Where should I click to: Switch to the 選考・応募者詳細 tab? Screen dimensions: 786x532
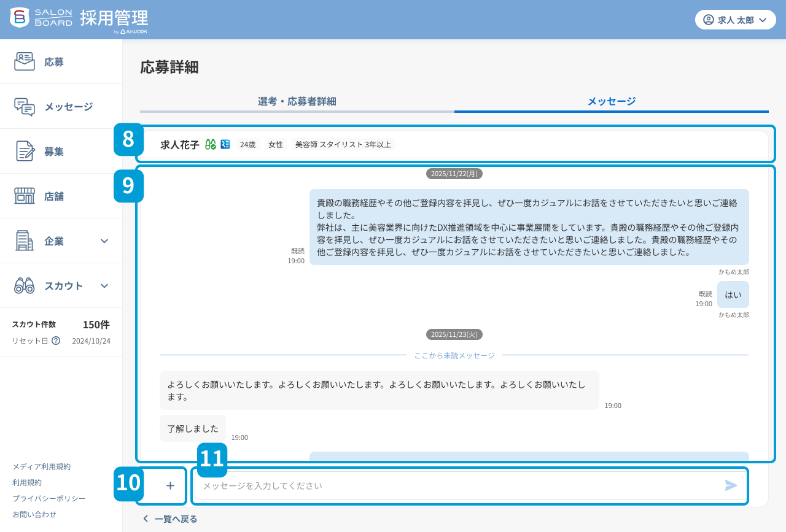[297, 101]
